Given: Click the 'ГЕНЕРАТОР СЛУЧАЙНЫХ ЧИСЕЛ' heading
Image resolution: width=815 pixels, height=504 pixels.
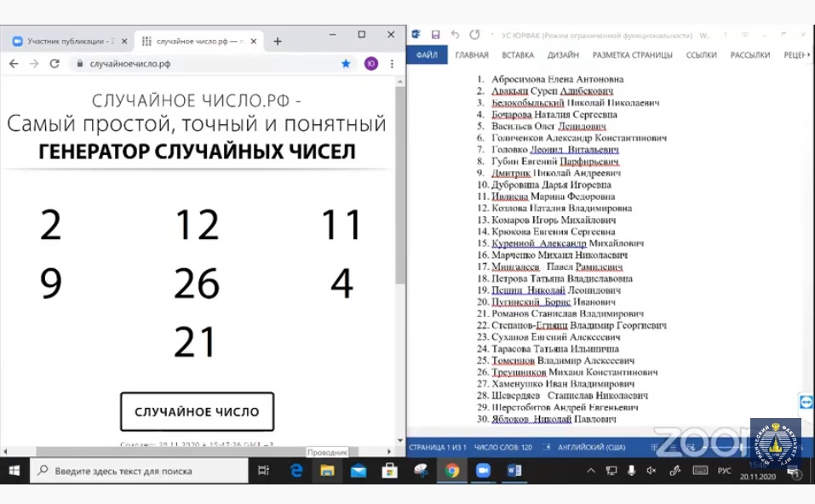Looking at the screenshot, I should 197,152.
